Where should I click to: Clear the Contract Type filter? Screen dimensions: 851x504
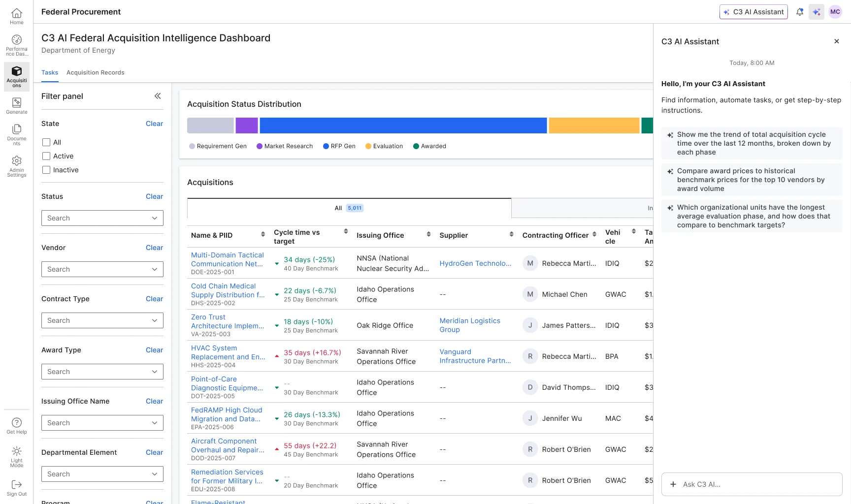[154, 299]
